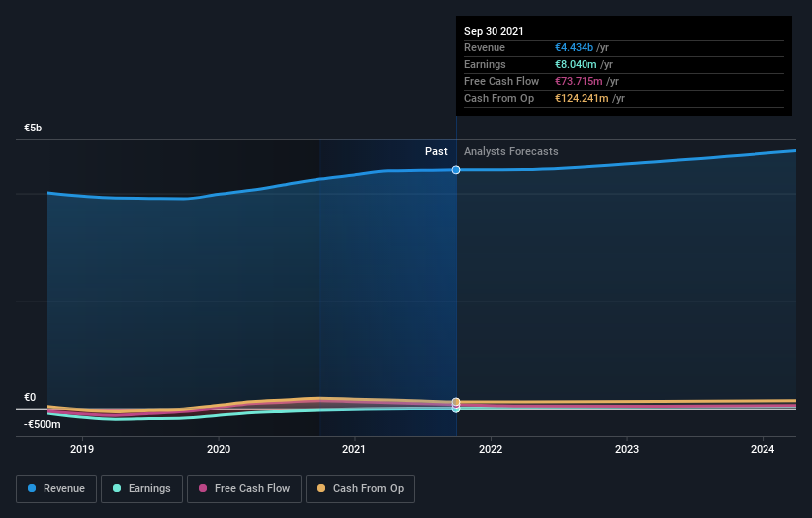Click the 2019 x-axis label
The image size is (812, 518).
click(82, 449)
